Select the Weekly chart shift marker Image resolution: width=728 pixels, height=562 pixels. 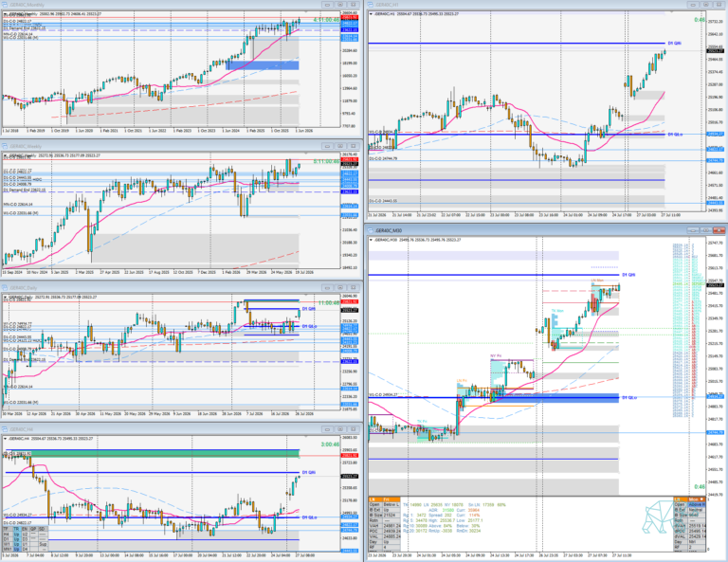305,154
